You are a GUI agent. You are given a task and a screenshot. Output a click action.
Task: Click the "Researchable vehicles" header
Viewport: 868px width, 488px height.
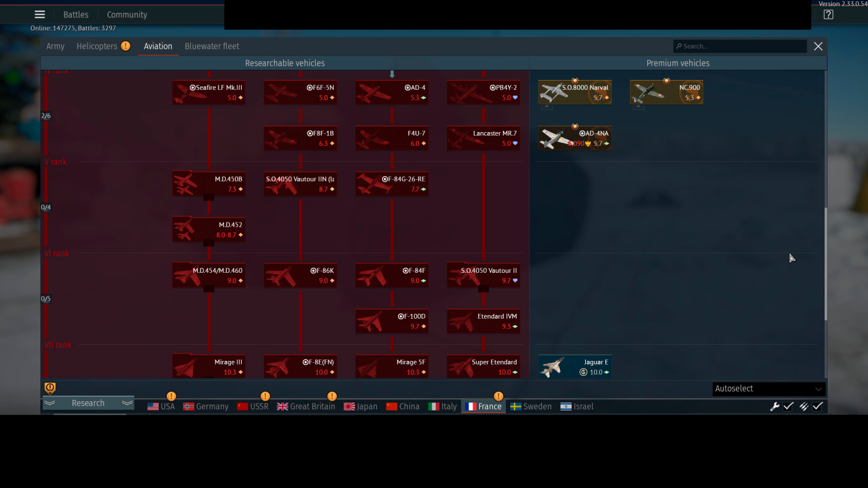285,63
